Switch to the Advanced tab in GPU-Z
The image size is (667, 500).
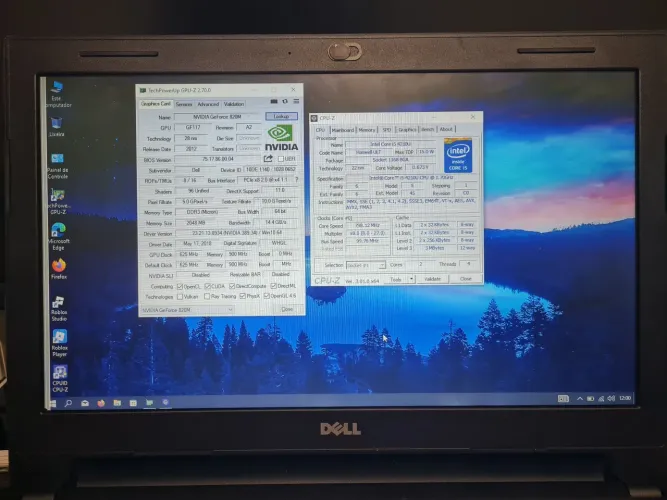pyautogui.click(x=208, y=104)
